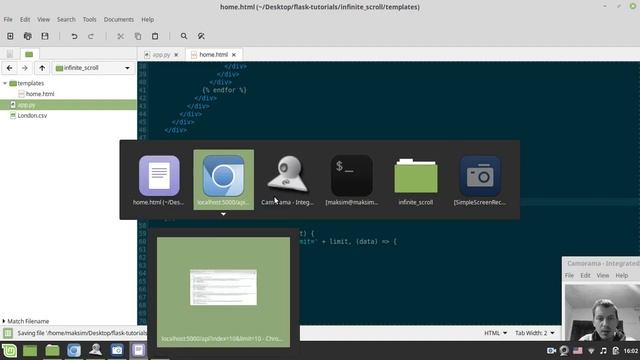640x360 pixels.
Task: Show documents panel in side pane
Action: (10, 54)
